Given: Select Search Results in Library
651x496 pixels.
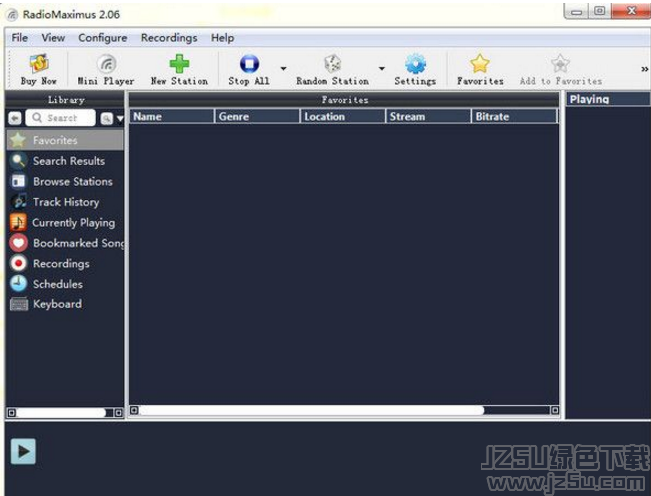Looking at the screenshot, I should pyautogui.click(x=65, y=161).
